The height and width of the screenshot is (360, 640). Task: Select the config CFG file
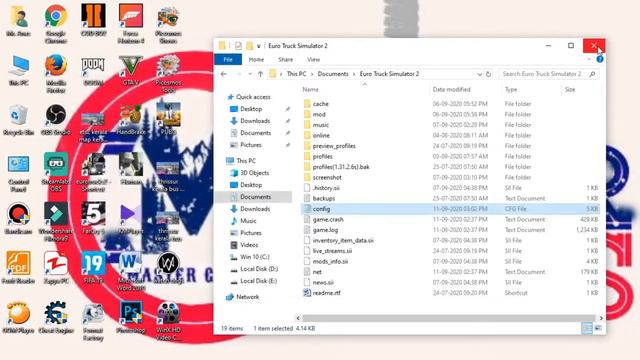pos(451,209)
